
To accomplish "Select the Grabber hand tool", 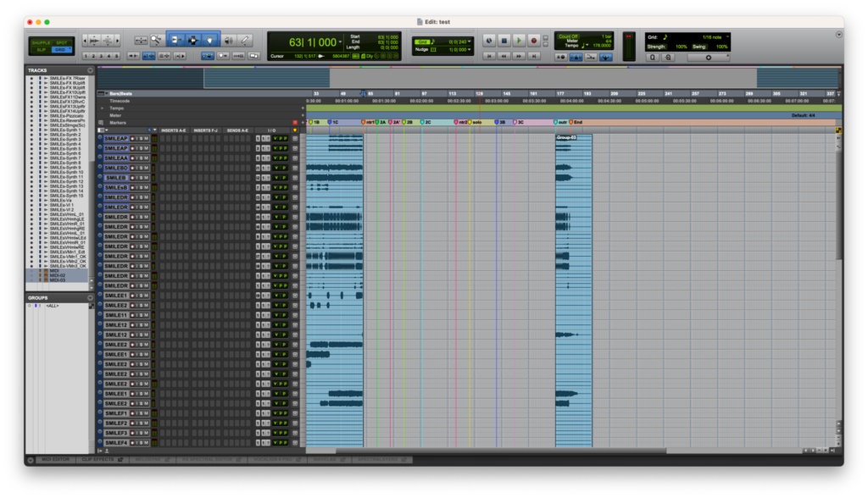I will [210, 40].
